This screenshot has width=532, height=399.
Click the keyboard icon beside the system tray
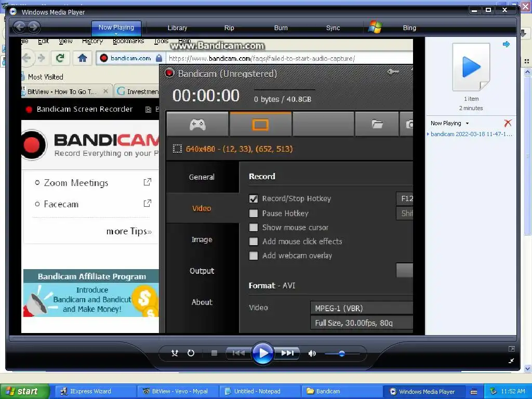pos(474,392)
